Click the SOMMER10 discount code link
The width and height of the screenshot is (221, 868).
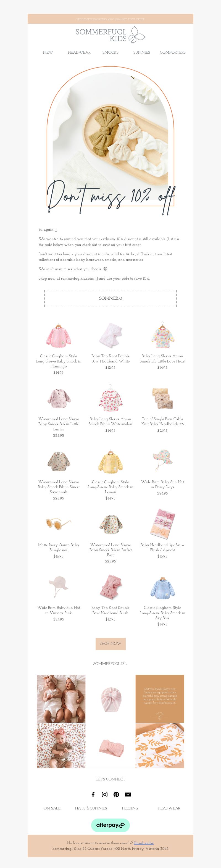[110, 298]
